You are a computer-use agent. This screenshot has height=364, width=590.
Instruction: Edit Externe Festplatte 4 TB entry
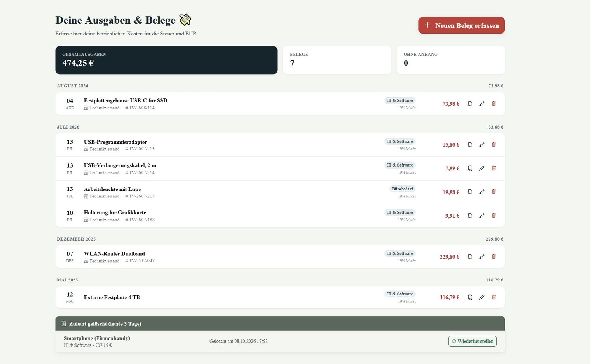coord(482,297)
